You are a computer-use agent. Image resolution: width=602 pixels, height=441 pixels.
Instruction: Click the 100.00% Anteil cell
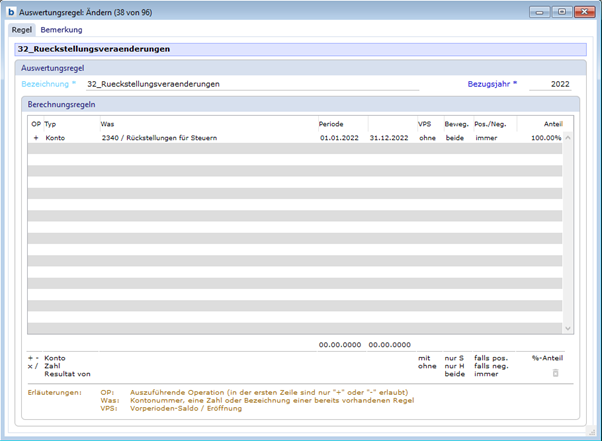545,137
